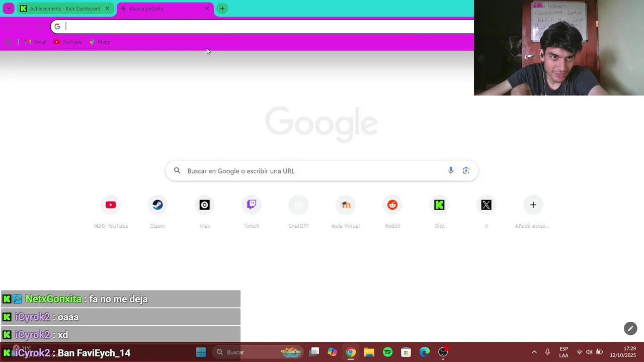Click NetxGonxita chat message 'fa no me deja'
Viewport: 644px width, 362px height.
(121, 299)
